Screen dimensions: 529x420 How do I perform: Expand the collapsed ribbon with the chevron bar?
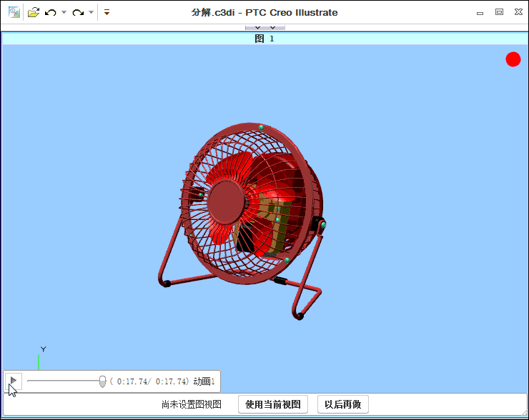coord(264,27)
